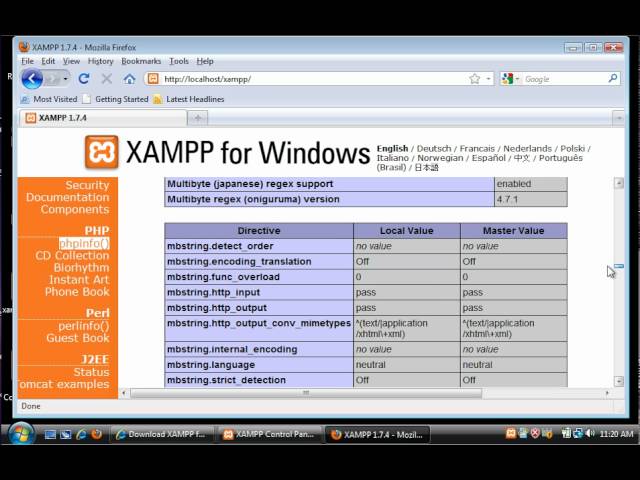Screen dimensions: 640x480
Task: Click horizontal scroll left arrow
Action: (x=124, y=393)
